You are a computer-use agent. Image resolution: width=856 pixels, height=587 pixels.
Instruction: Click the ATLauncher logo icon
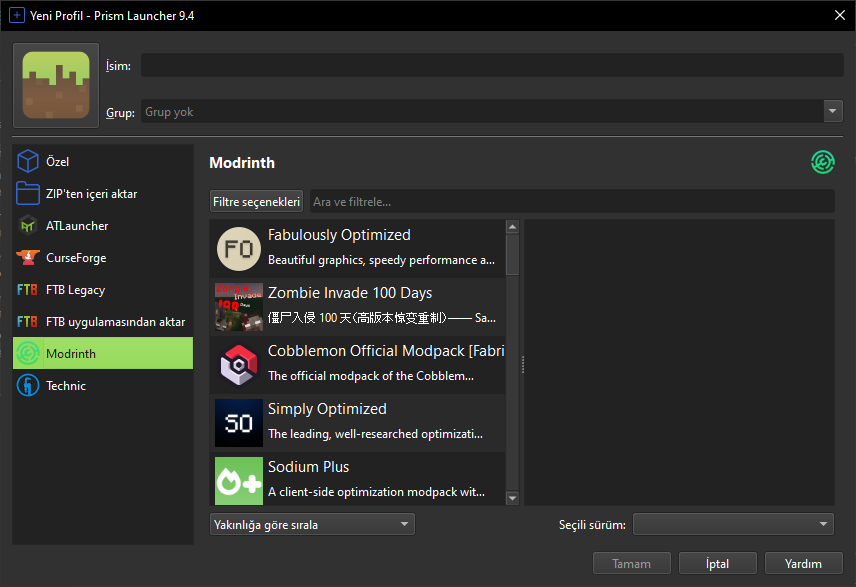[27, 226]
